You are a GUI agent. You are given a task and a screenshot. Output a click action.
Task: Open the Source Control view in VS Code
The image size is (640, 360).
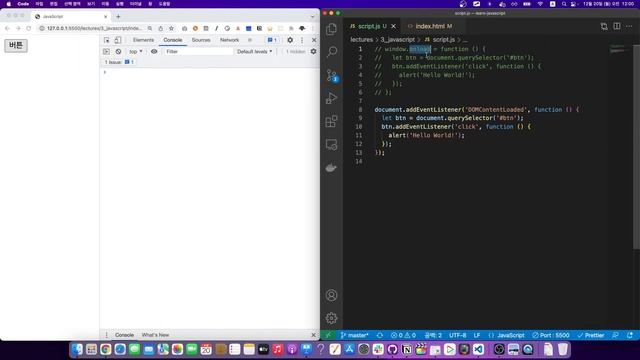(331, 75)
